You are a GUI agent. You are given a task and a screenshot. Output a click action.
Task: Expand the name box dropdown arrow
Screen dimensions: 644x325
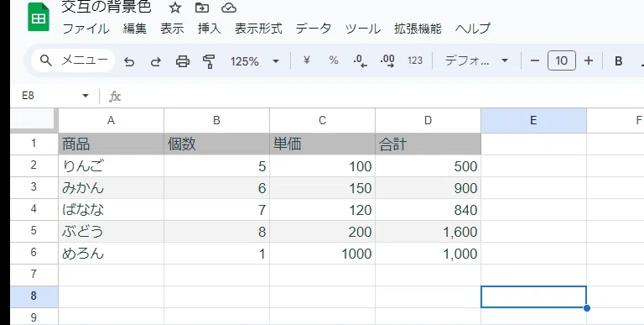tap(86, 96)
